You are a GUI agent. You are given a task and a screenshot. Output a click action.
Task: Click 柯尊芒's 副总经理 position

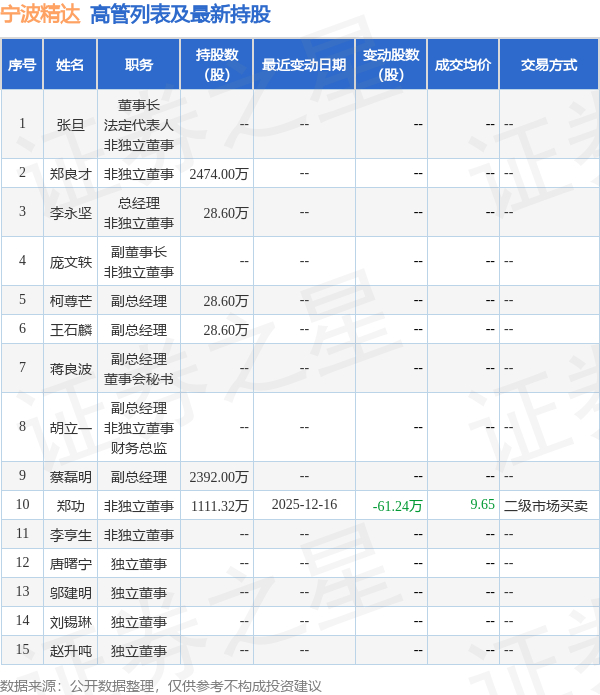pyautogui.click(x=139, y=301)
